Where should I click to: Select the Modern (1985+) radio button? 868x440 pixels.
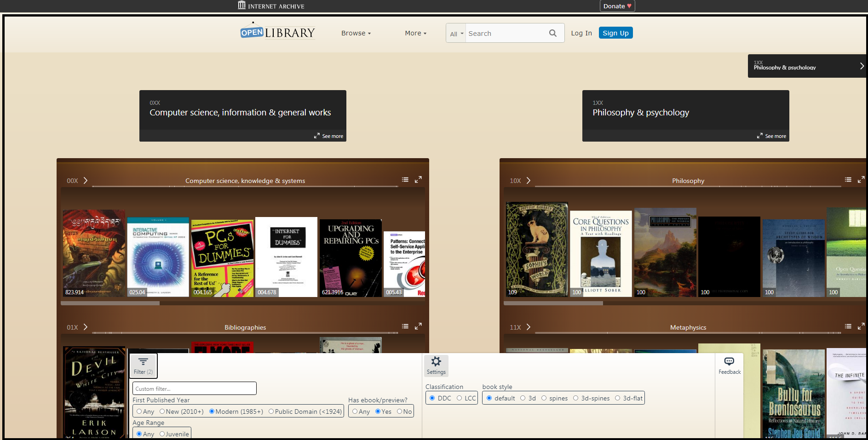click(x=212, y=411)
